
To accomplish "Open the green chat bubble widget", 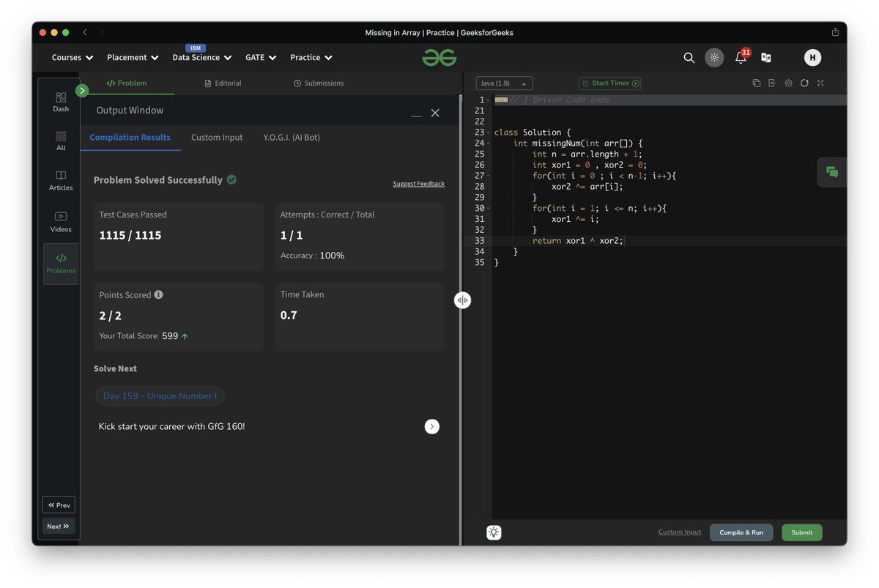I will (832, 172).
